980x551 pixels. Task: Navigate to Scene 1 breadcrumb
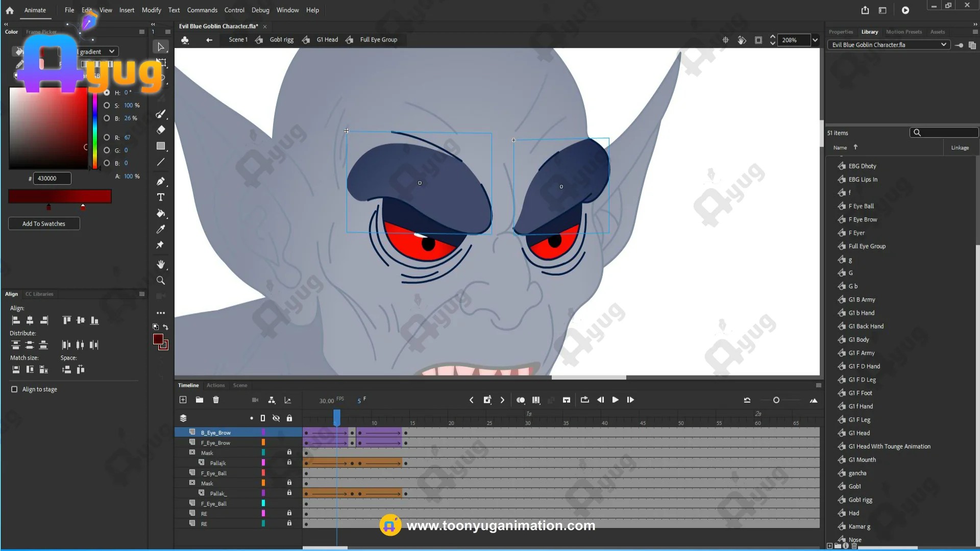(x=238, y=40)
